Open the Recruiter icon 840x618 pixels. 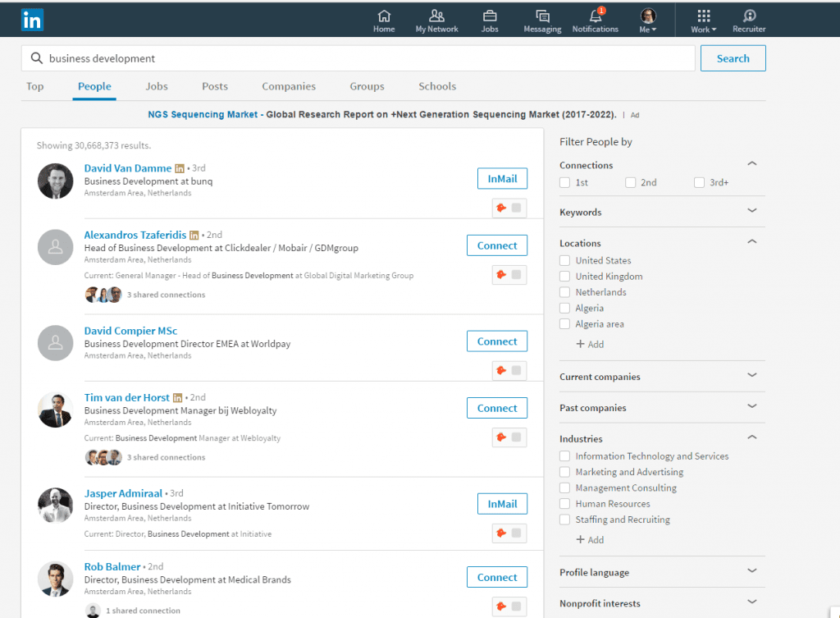click(x=749, y=16)
